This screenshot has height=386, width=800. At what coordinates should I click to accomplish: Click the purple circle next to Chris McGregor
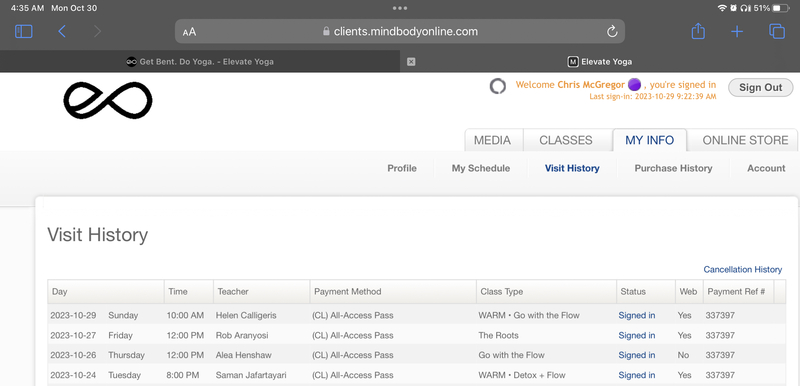click(634, 85)
